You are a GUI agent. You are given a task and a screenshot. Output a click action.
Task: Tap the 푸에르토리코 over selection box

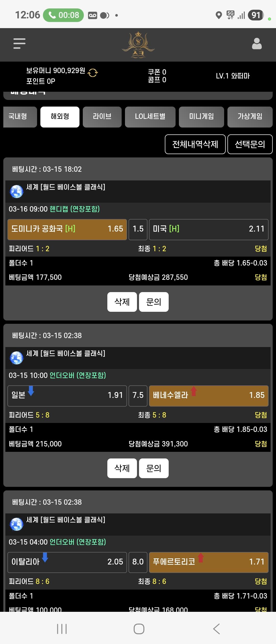pos(209,562)
